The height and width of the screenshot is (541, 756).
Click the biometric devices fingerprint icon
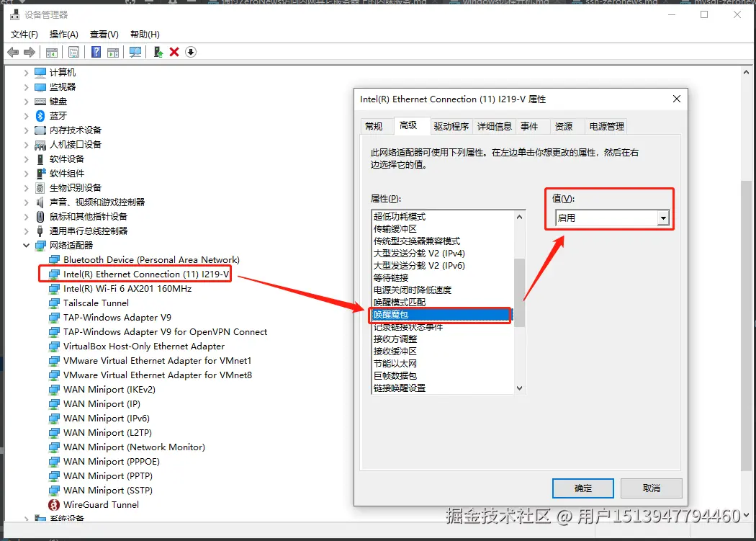click(x=40, y=188)
